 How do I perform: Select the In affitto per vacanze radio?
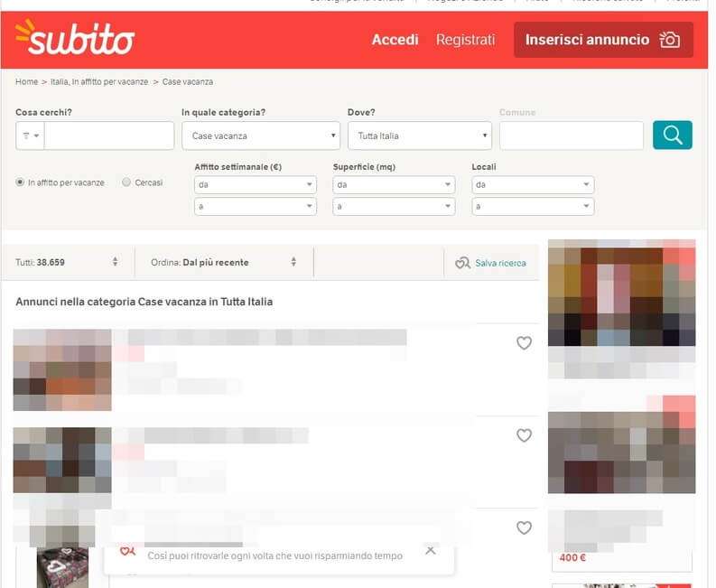(20, 182)
